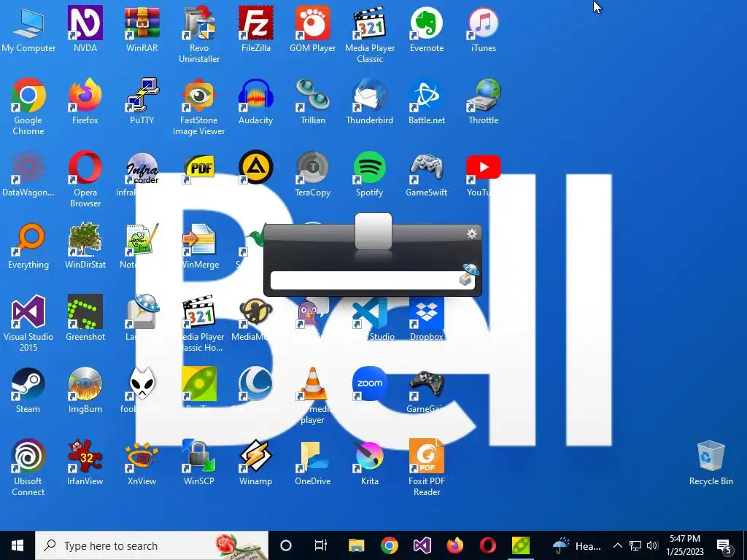Select the yellow PDF desktop shortcut
This screenshot has width=747, height=560.
click(x=199, y=168)
